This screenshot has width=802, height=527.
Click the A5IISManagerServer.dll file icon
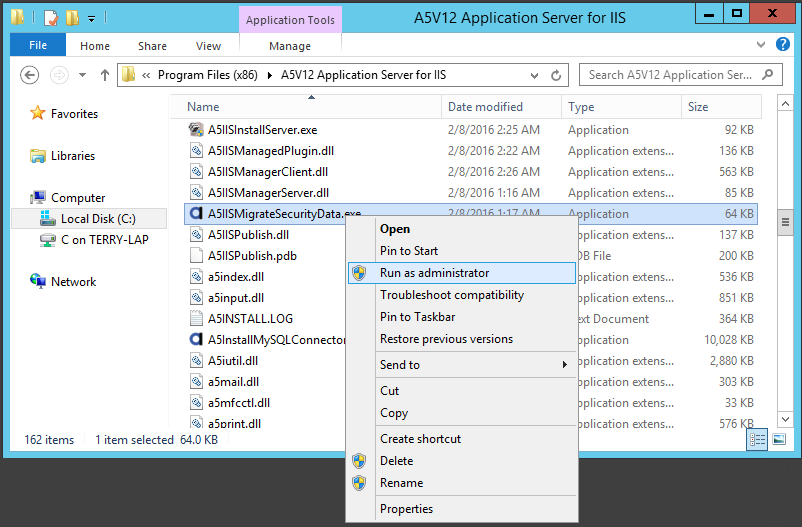click(196, 192)
